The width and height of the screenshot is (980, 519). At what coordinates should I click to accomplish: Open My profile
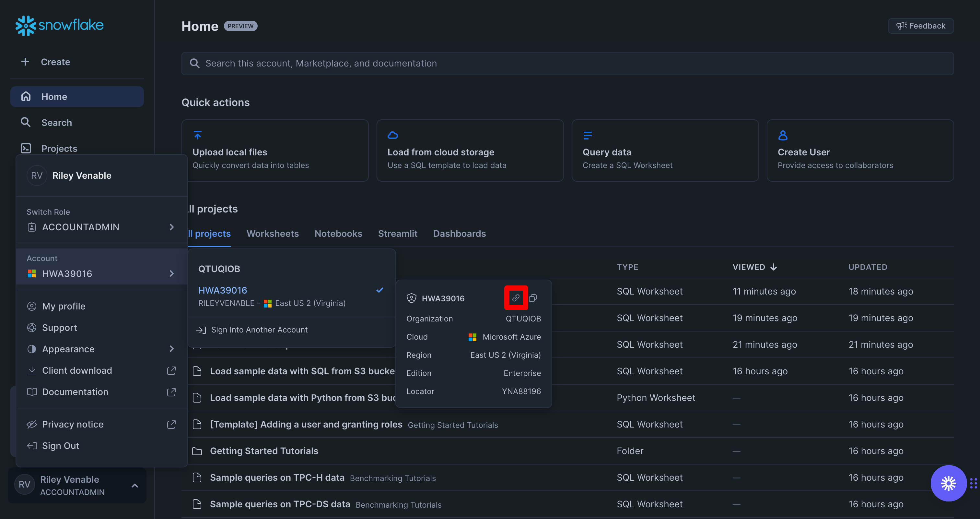click(101, 306)
